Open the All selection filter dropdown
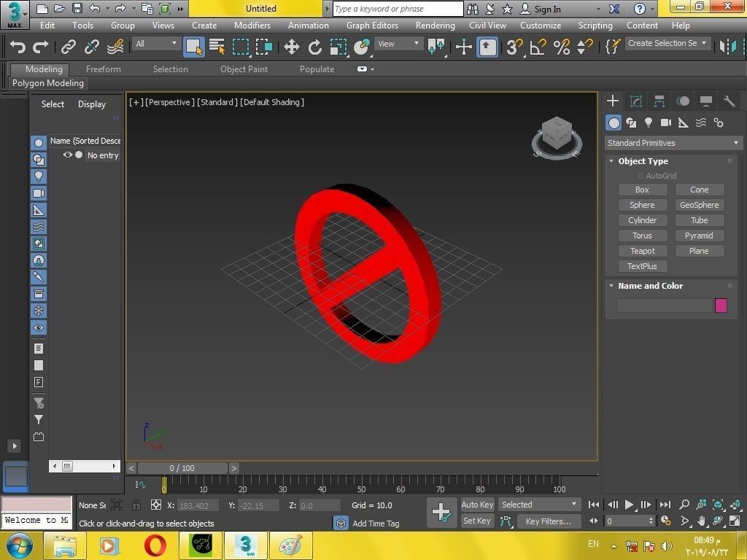This screenshot has height=560, width=747. [155, 44]
